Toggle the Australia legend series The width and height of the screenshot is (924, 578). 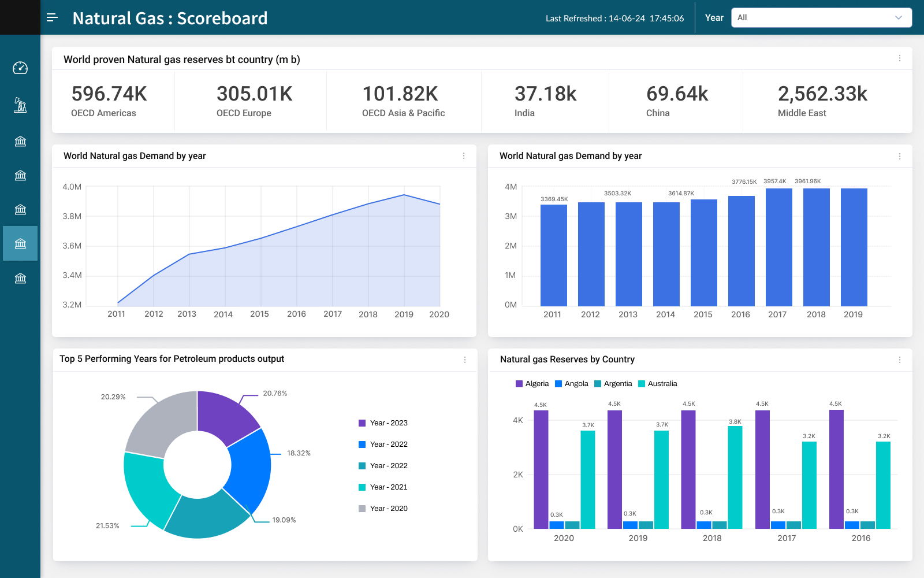click(657, 384)
